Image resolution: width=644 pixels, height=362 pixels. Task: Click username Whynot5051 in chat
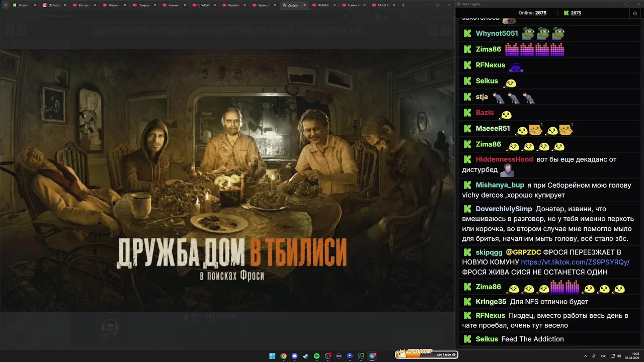pos(497,34)
